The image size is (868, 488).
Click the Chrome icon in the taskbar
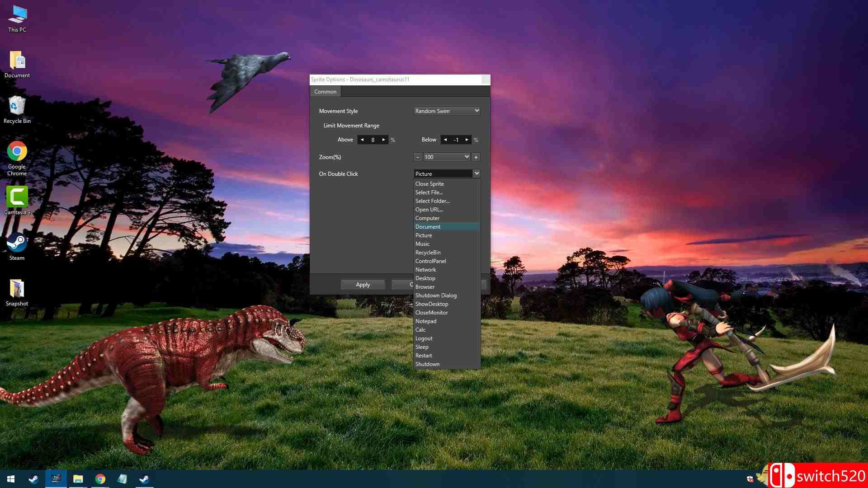click(100, 479)
